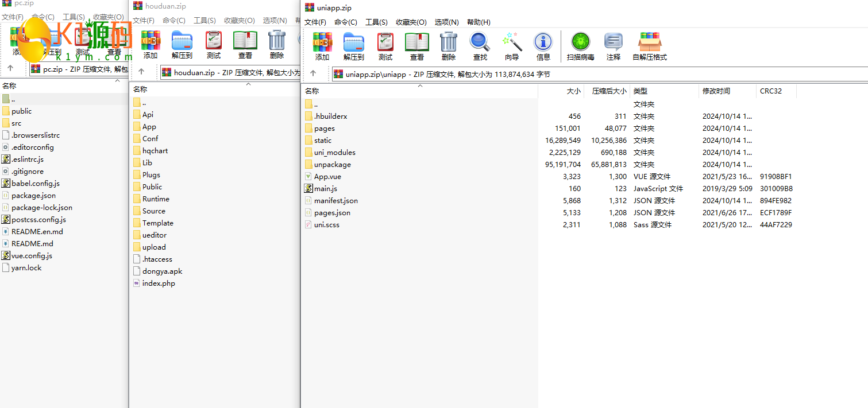Open the 文件(F) menu in uniapp.zip

tap(315, 22)
